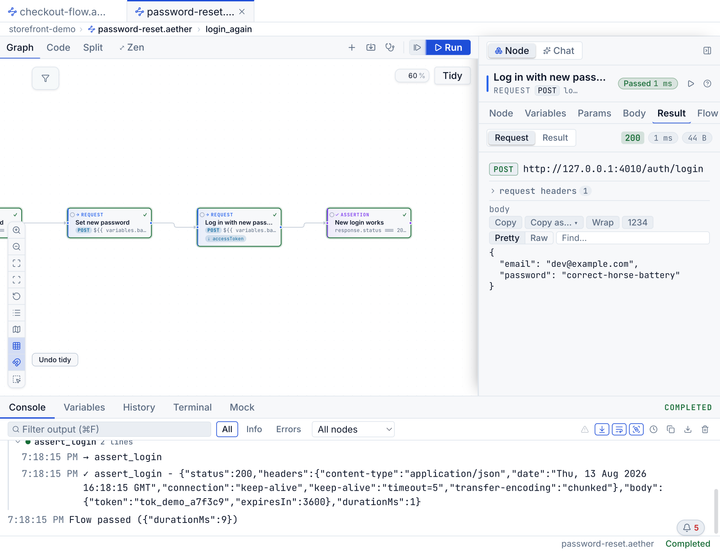Toggle console auto-scroll to bottom icon
Viewport: 720px width, 551px height.
point(602,429)
